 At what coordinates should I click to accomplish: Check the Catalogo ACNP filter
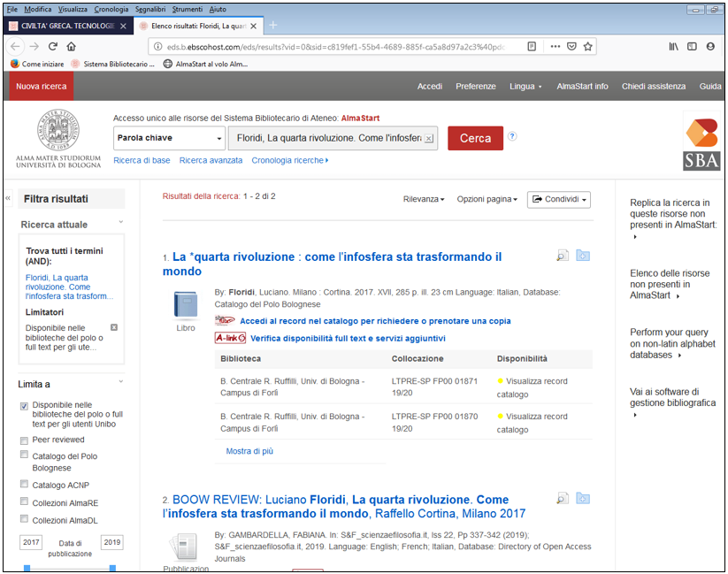25,485
